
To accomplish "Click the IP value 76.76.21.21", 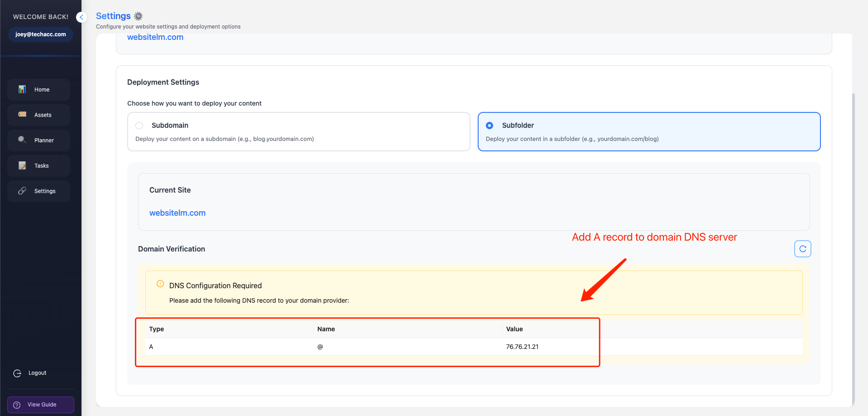I will pos(522,347).
